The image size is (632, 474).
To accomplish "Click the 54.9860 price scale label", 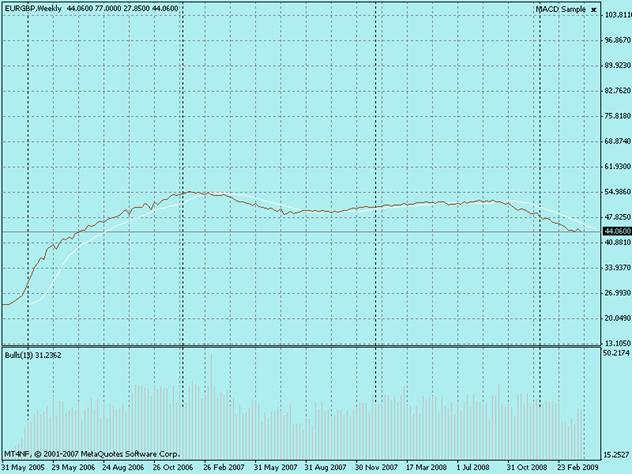I will (614, 192).
